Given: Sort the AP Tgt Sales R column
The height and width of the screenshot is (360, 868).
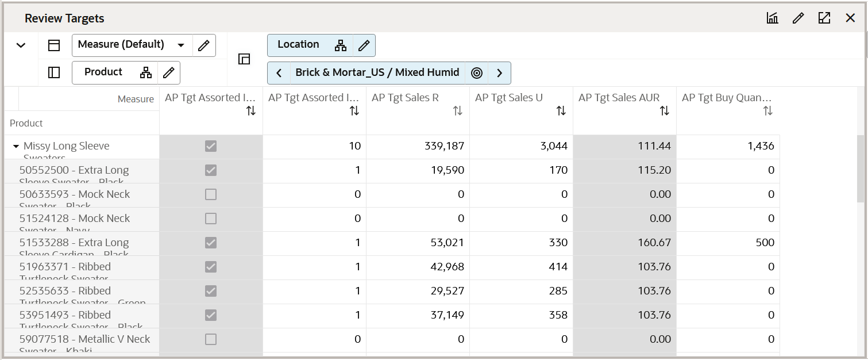Looking at the screenshot, I should [x=457, y=110].
